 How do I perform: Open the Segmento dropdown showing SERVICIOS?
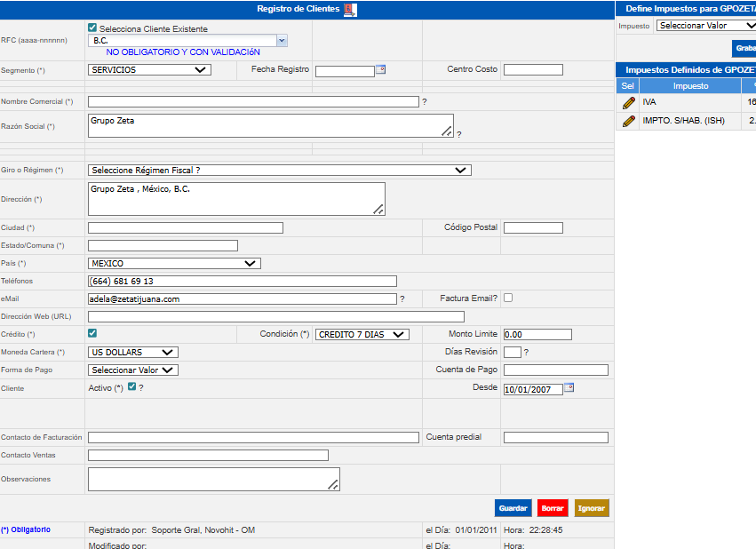click(x=149, y=70)
